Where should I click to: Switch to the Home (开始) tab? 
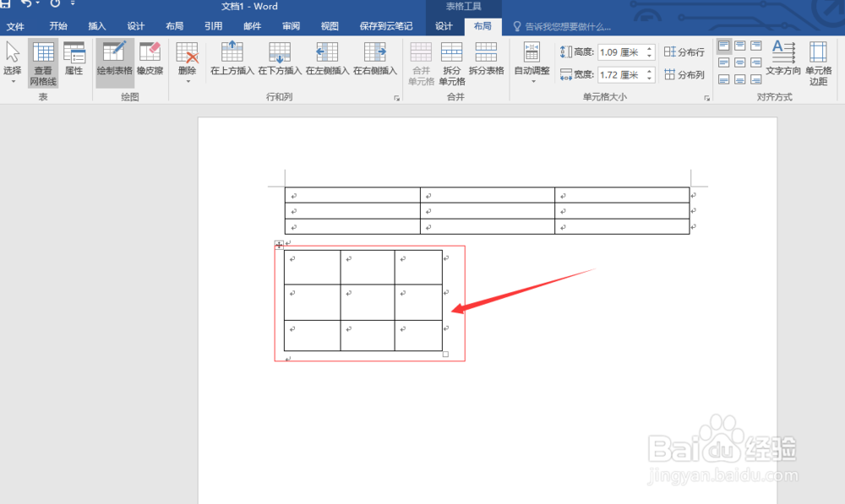click(58, 26)
